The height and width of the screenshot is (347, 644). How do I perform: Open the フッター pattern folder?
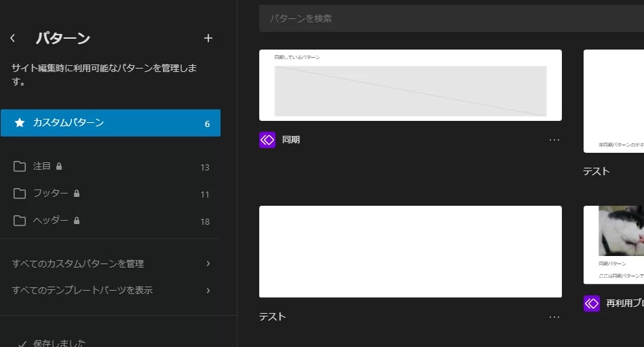coord(111,194)
